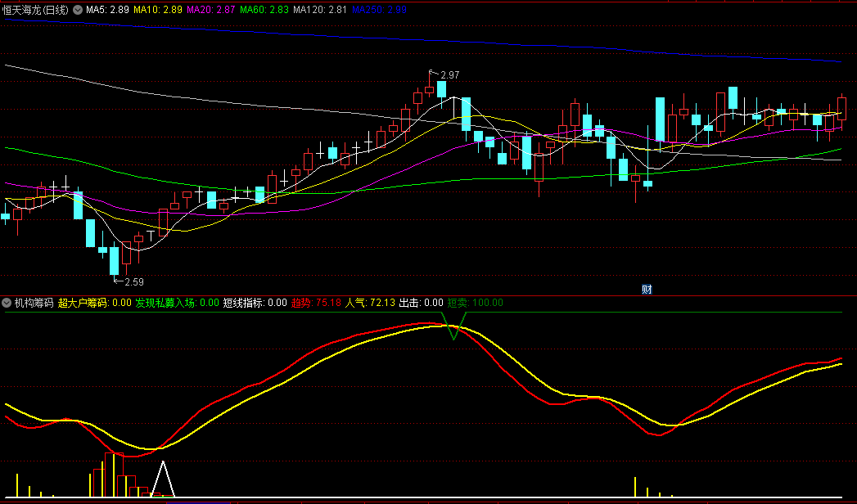Click the 人气: 72.13 value
Viewport: 857px width, 504px height.
370,303
